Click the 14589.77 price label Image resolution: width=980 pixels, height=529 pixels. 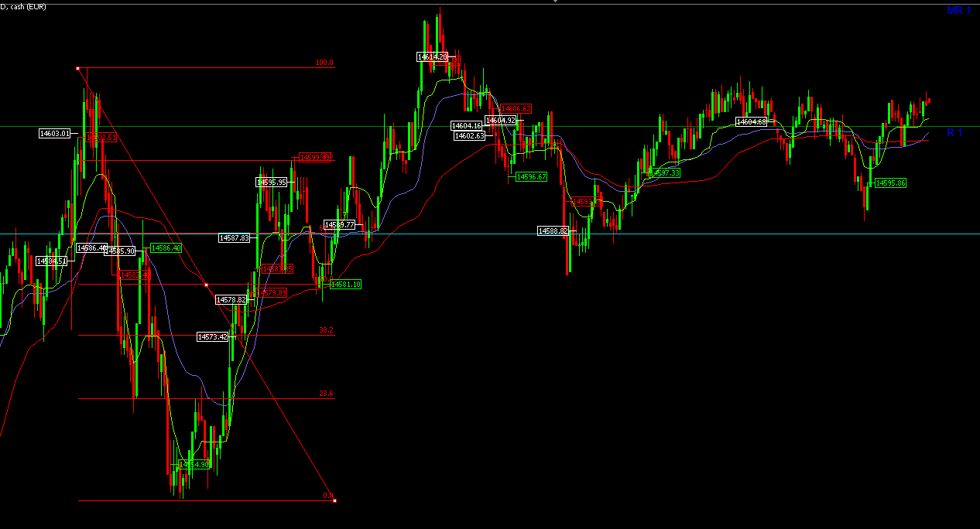click(339, 225)
